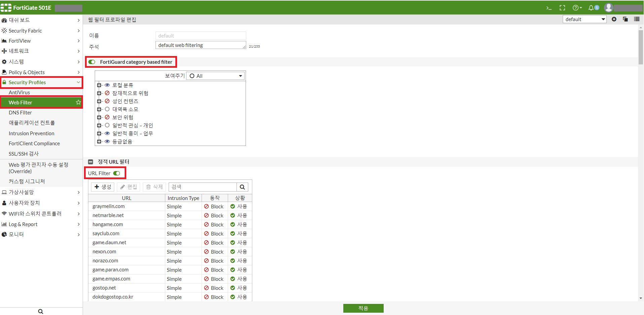Click WiFi와 스위치 콘트롤러 wifi icon
Screen dimensions: 644x315
tap(4, 213)
